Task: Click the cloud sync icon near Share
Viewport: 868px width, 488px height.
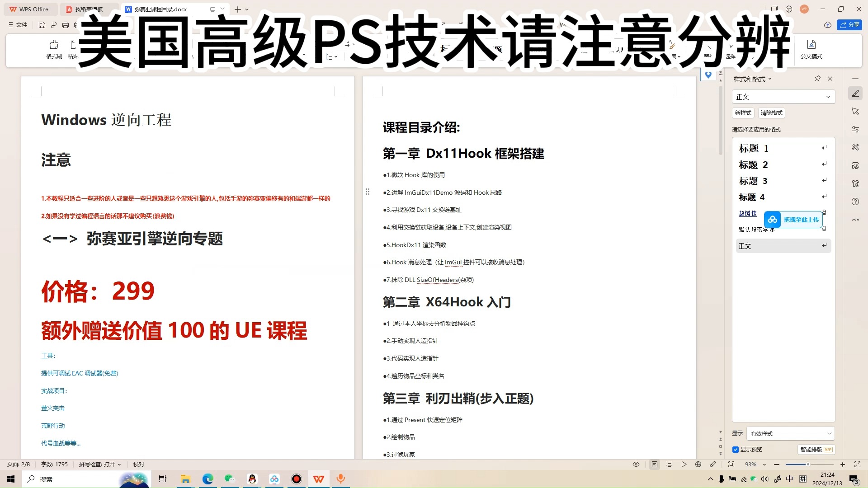Action: pyautogui.click(x=827, y=25)
